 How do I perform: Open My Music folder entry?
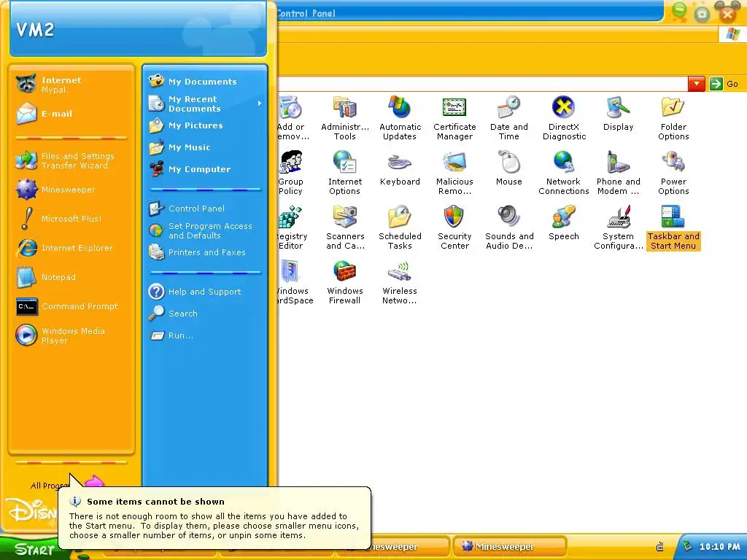205,147
